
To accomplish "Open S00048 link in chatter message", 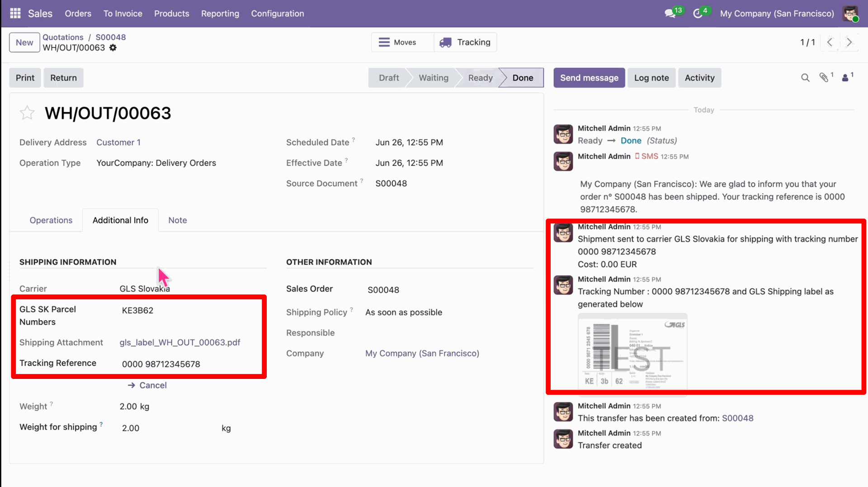I will (737, 418).
